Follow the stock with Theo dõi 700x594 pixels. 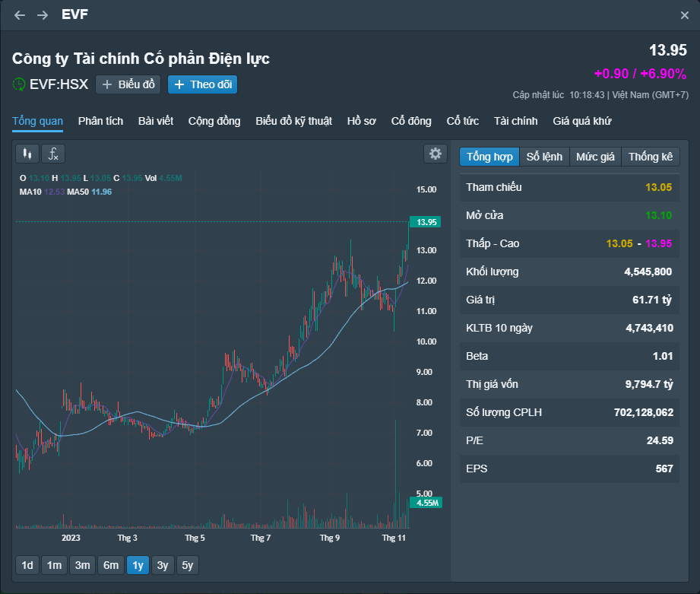(x=203, y=84)
